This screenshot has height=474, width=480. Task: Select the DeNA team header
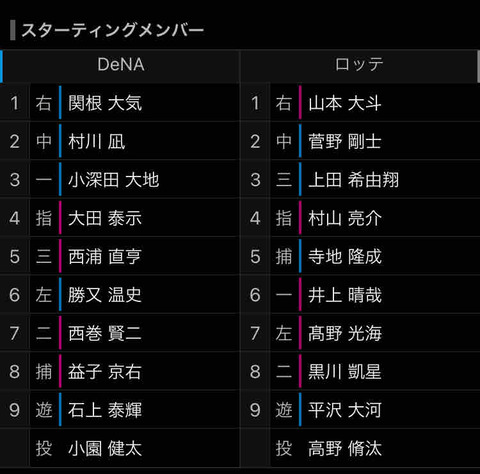click(121, 65)
